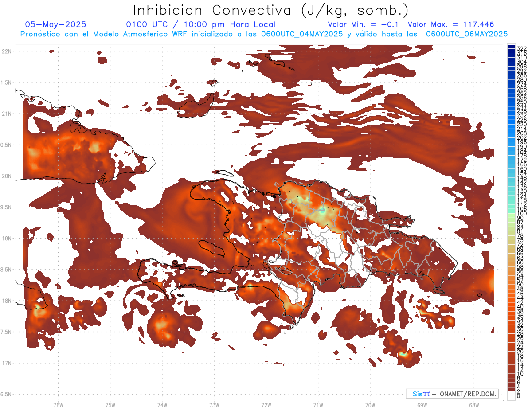Click the "69W" longitude label

point(422,405)
